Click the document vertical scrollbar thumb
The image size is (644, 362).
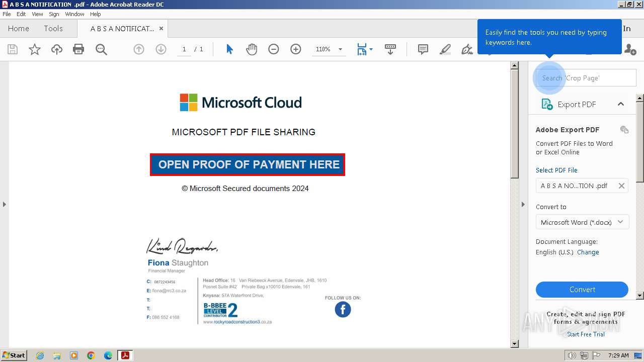pyautogui.click(x=514, y=124)
